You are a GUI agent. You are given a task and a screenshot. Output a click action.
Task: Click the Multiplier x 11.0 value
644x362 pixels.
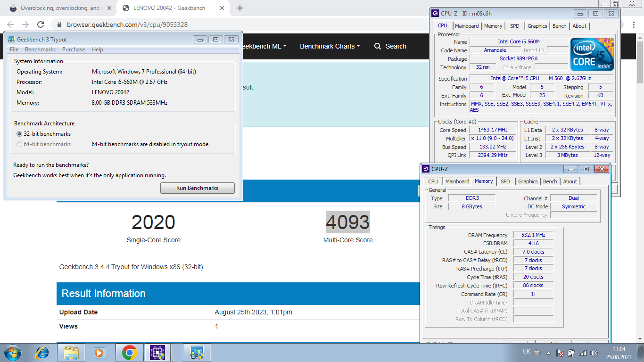pyautogui.click(x=492, y=138)
